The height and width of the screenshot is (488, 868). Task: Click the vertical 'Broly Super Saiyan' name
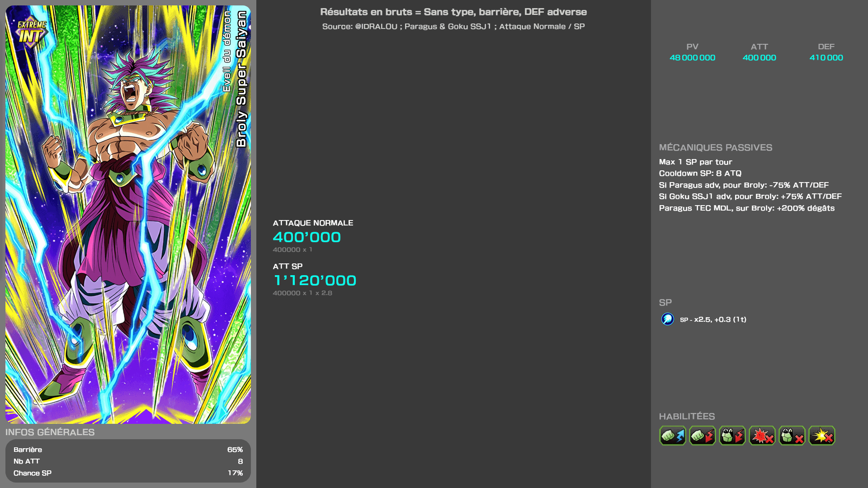[241, 79]
